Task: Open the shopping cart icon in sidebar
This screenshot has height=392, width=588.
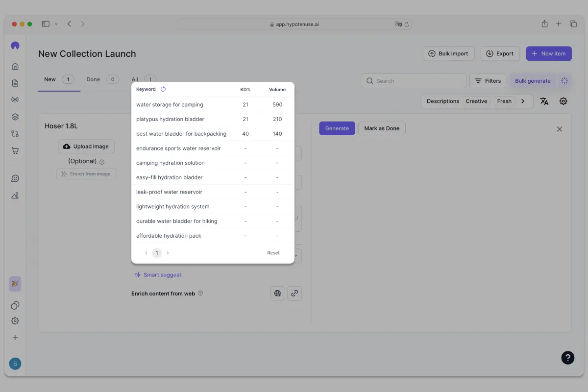Action: point(15,151)
